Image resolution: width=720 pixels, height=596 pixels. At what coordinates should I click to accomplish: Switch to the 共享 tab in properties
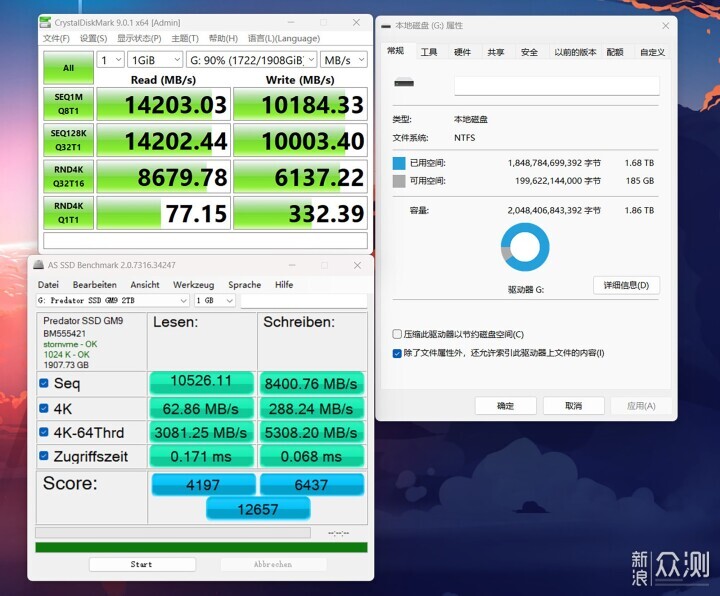click(496, 52)
